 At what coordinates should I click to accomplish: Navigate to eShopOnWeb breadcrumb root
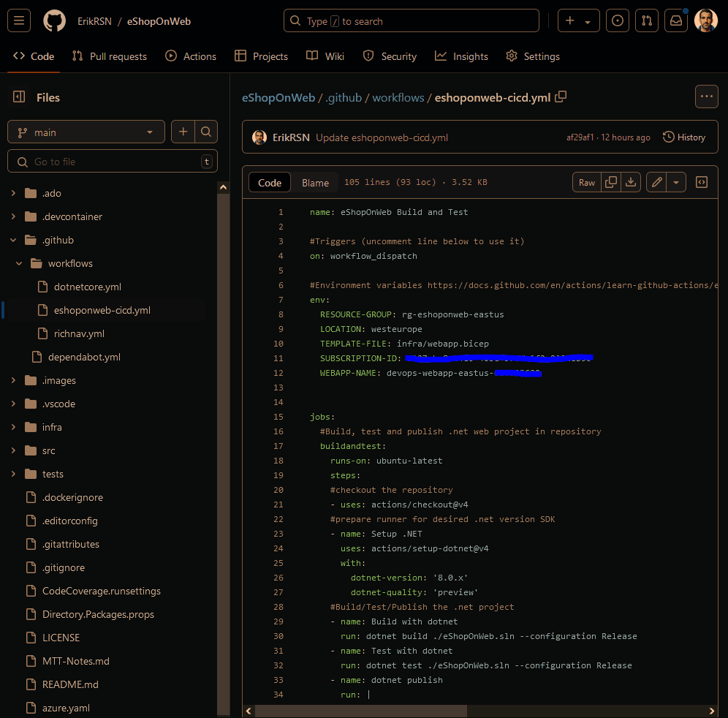point(278,97)
